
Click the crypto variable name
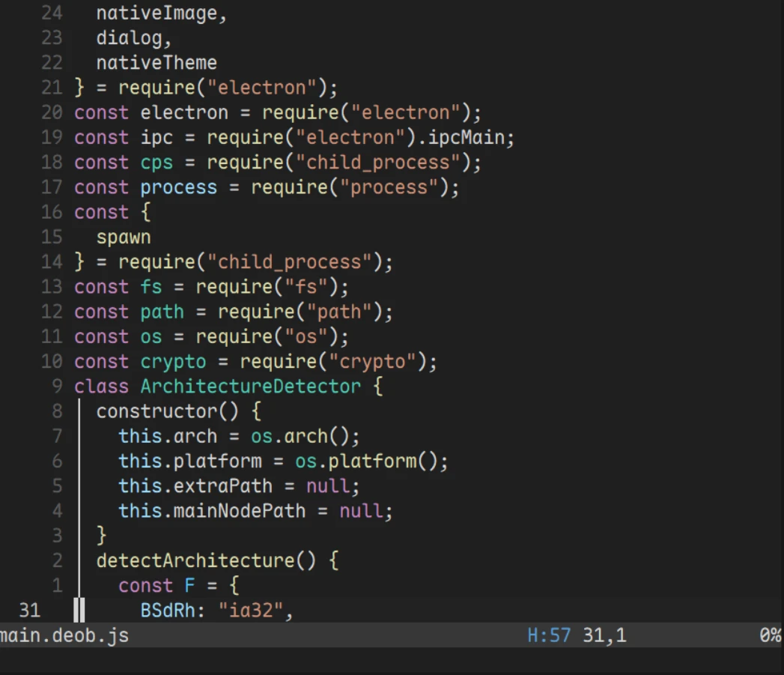(x=173, y=363)
